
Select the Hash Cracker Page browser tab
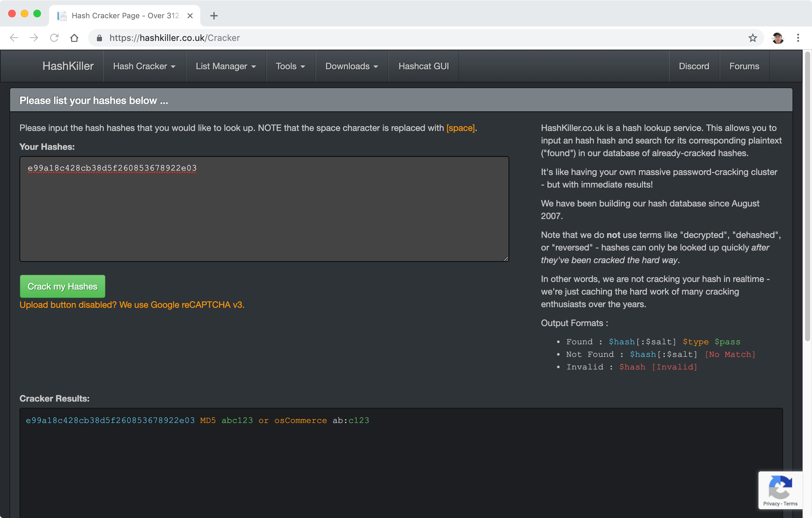click(x=125, y=15)
